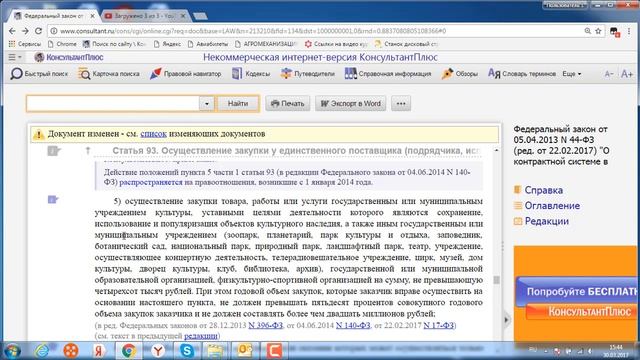
Task: Click the КонсультантПлюс logo
Action: coord(69,57)
